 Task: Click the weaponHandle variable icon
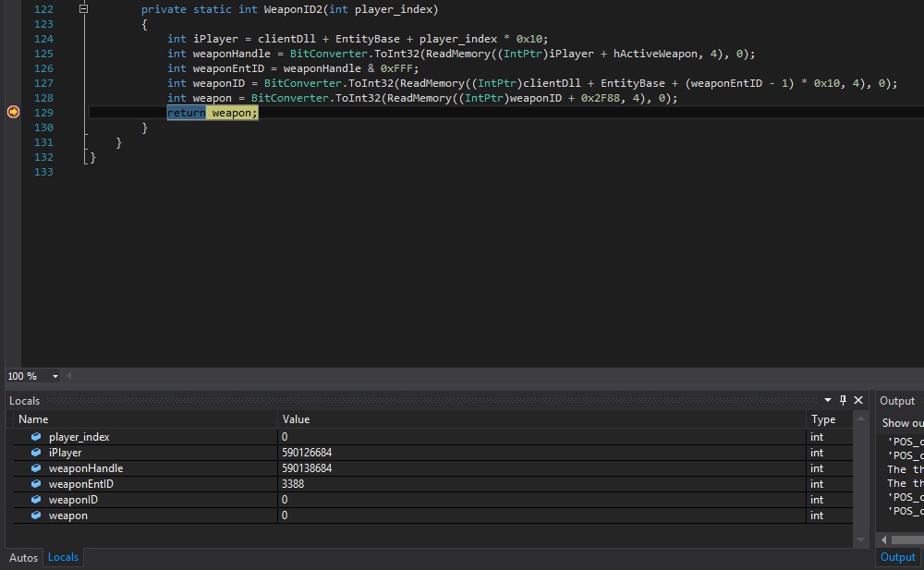(x=36, y=468)
